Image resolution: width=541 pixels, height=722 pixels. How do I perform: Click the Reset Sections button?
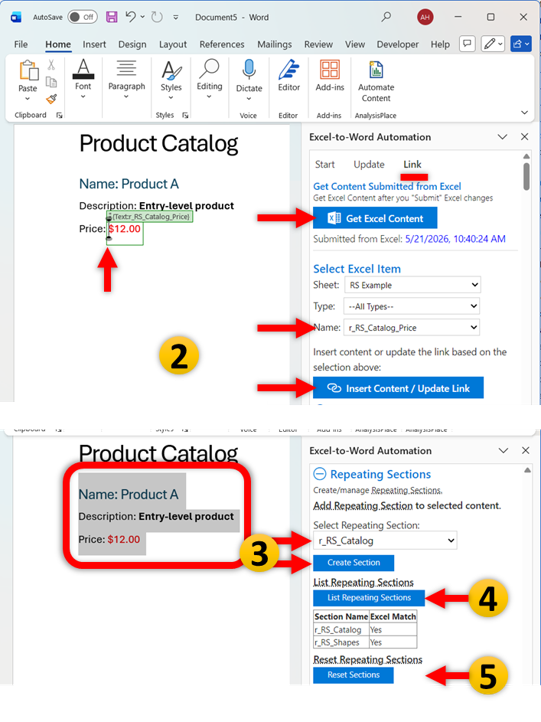pyautogui.click(x=354, y=675)
